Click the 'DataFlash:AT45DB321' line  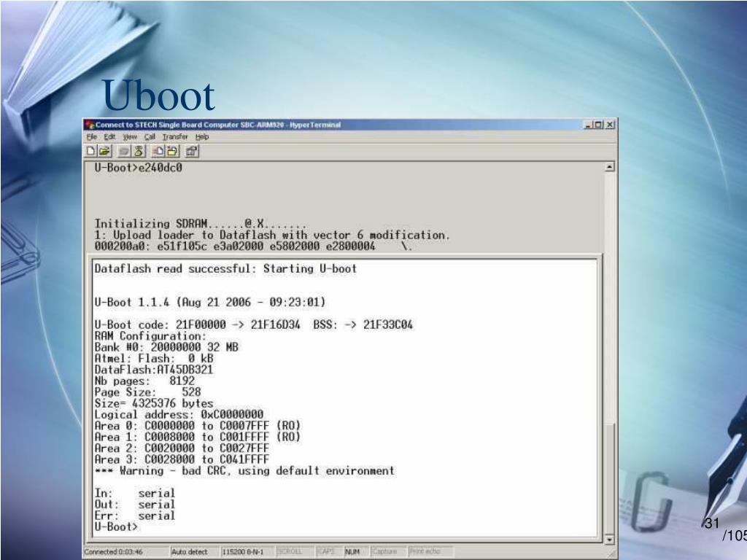(x=154, y=370)
